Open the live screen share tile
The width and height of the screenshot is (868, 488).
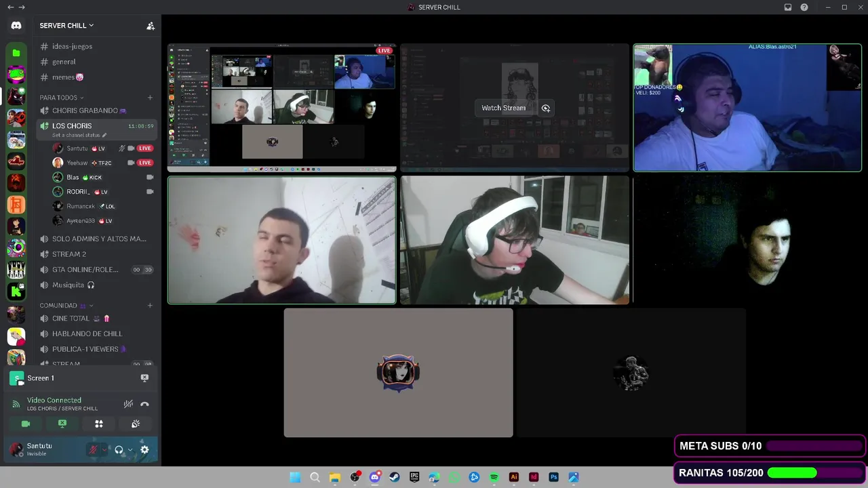(282, 108)
